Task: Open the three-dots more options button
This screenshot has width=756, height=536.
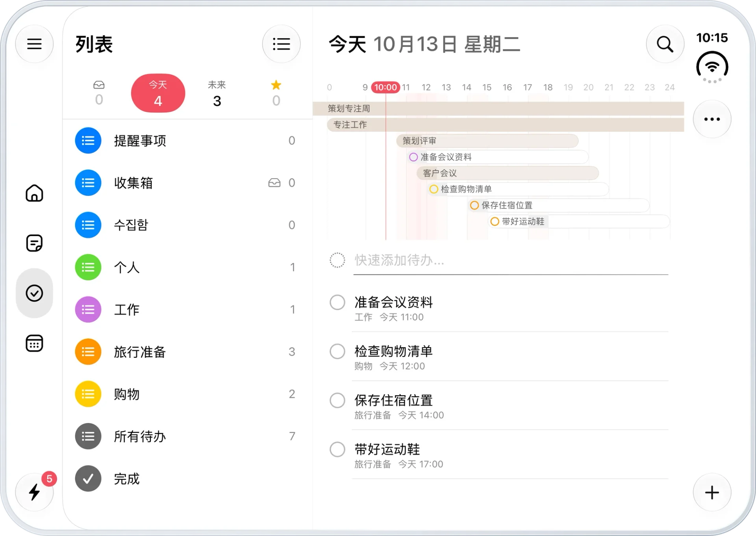Action: coord(712,119)
